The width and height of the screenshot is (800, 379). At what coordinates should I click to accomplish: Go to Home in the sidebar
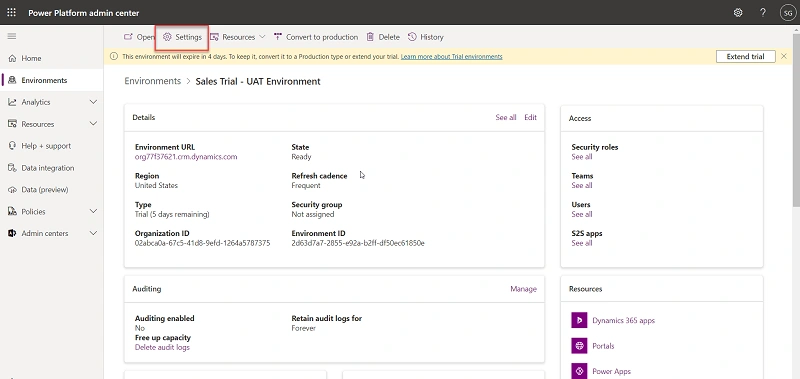click(x=52, y=58)
